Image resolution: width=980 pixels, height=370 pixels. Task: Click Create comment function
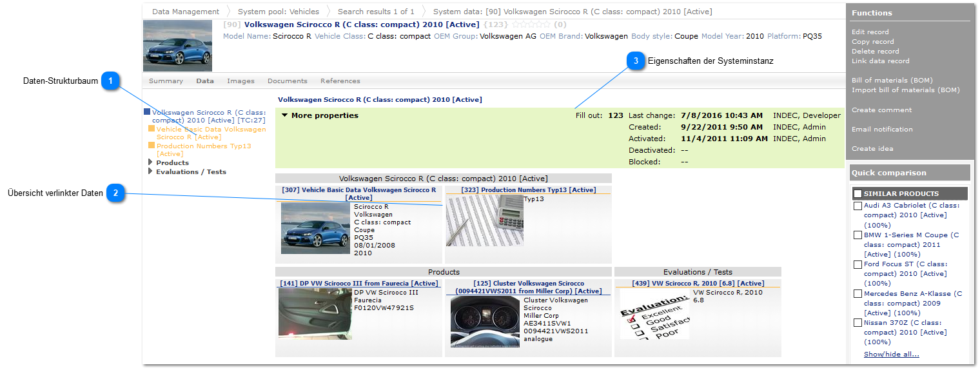pyautogui.click(x=881, y=110)
